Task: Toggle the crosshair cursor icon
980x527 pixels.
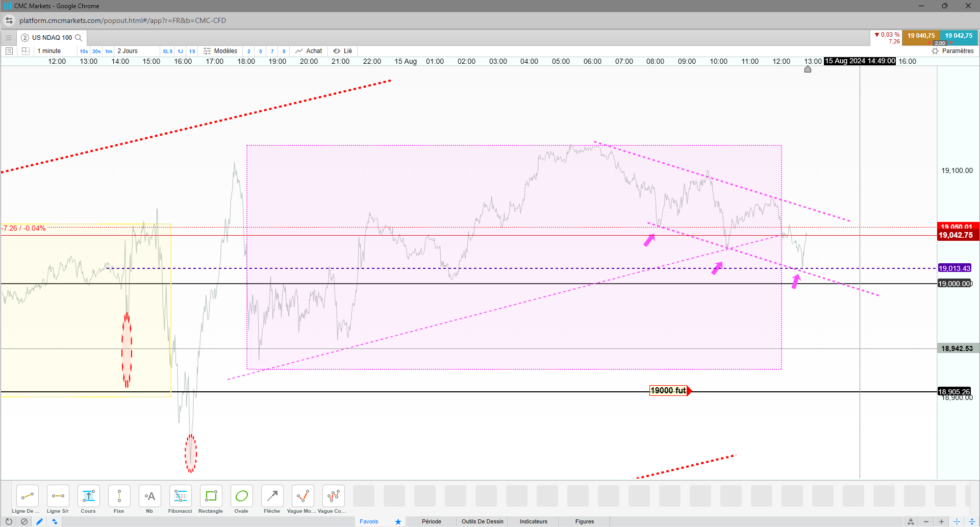Action: click(x=957, y=521)
